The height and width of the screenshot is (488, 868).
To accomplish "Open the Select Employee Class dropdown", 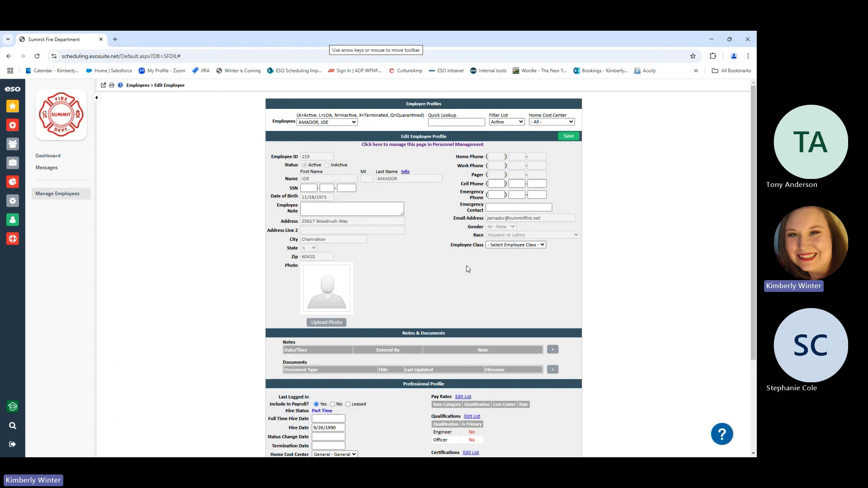I will pos(515,245).
